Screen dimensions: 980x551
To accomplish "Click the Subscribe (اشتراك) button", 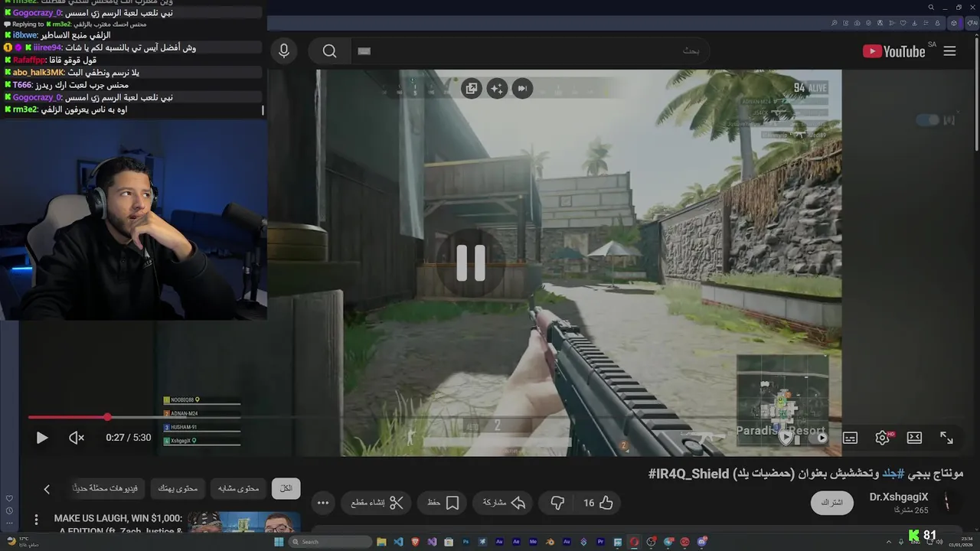I will 831,503.
